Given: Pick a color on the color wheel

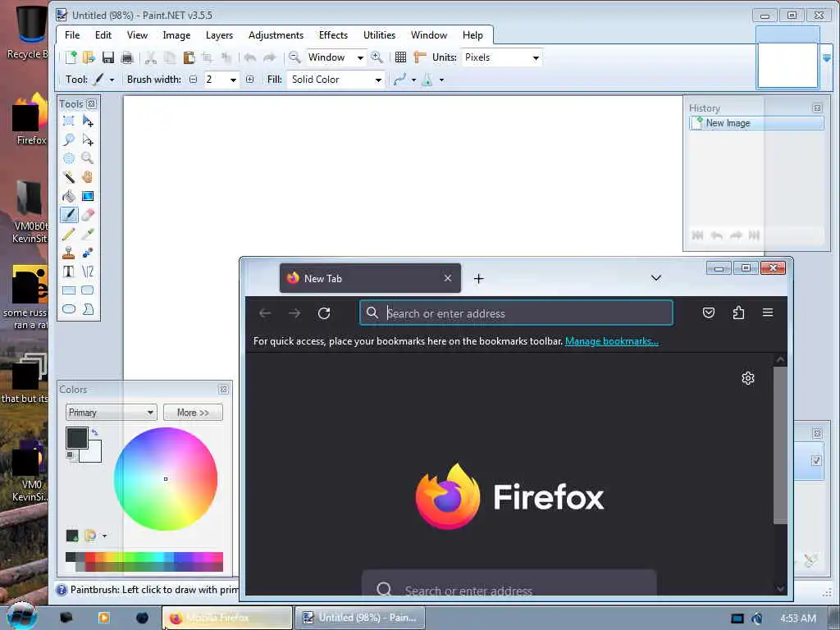Looking at the screenshot, I should coord(166,479).
